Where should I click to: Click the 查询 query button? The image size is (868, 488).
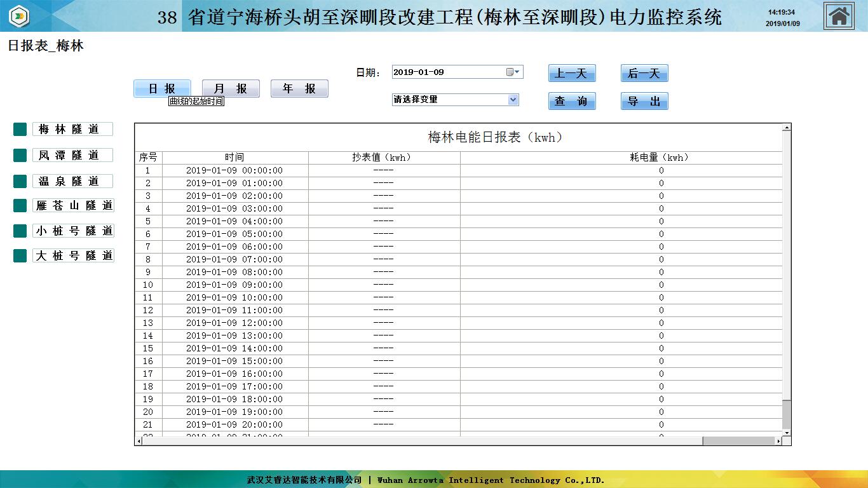click(x=572, y=102)
